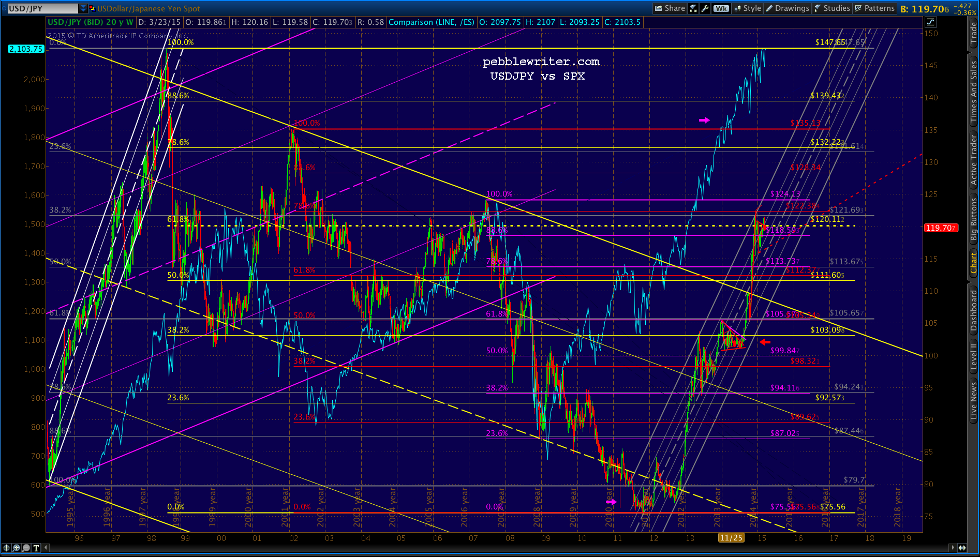Open the Patterns menu
Screen dimensions: 980x557
pos(874,8)
